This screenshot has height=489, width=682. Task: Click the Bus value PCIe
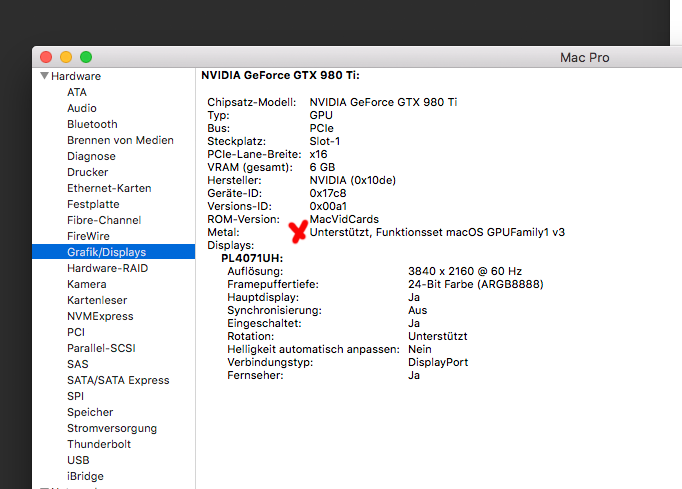point(321,128)
